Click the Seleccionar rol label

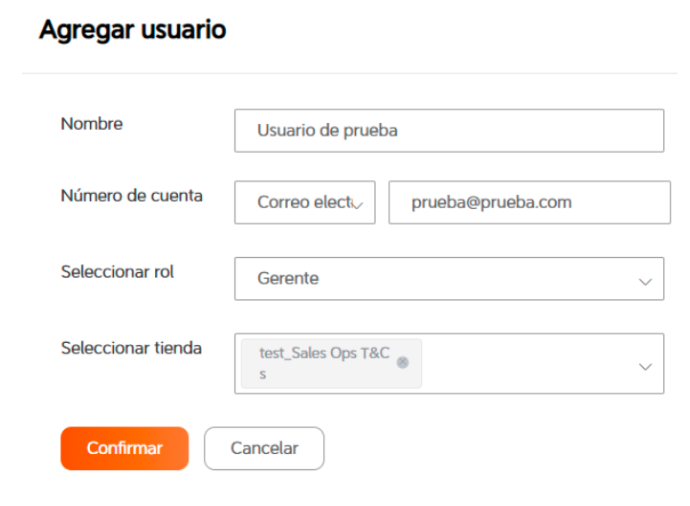pos(117,272)
